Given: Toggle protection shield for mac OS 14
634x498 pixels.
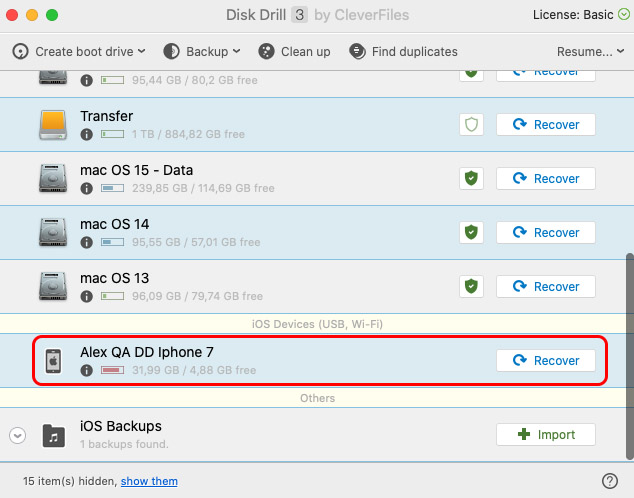Looking at the screenshot, I should (x=471, y=232).
